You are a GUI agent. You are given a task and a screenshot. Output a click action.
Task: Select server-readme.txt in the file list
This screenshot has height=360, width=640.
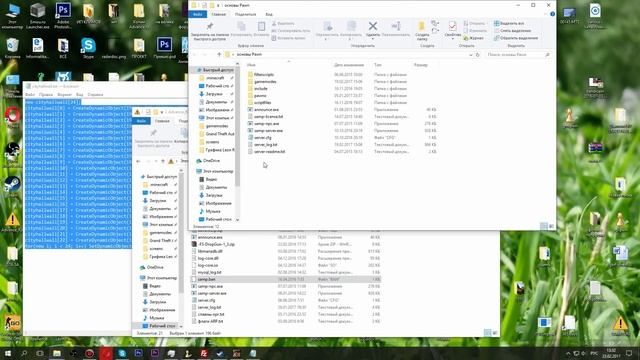tap(269, 151)
